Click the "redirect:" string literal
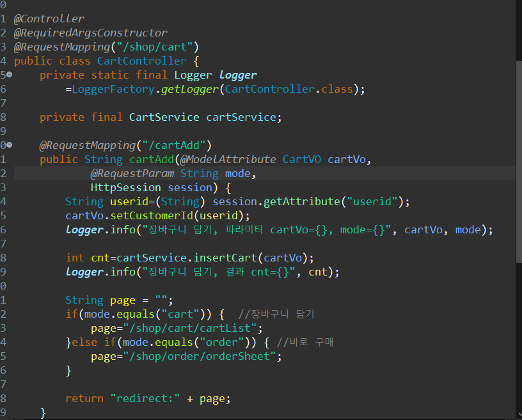The height and width of the screenshot is (420, 522). point(145,399)
